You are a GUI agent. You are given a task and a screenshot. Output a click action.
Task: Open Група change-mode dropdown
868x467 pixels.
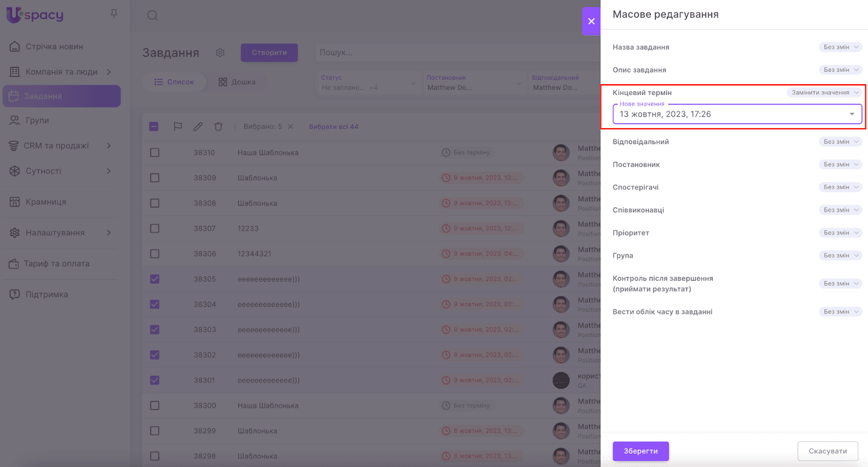tap(840, 256)
